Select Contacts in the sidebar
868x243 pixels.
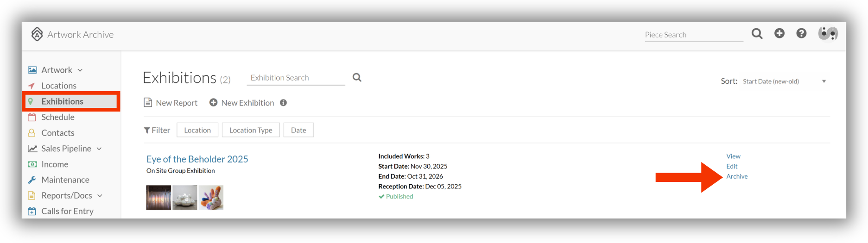(58, 133)
